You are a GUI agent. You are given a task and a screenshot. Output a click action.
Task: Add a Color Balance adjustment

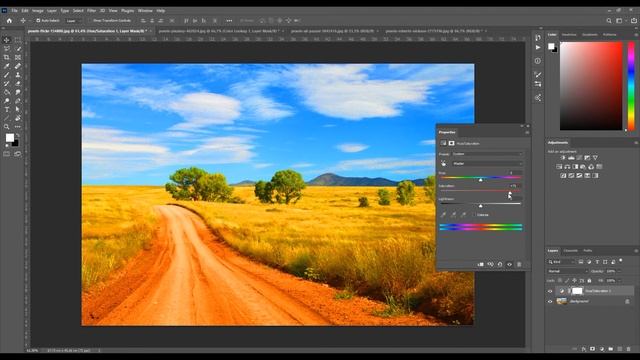tap(567, 167)
